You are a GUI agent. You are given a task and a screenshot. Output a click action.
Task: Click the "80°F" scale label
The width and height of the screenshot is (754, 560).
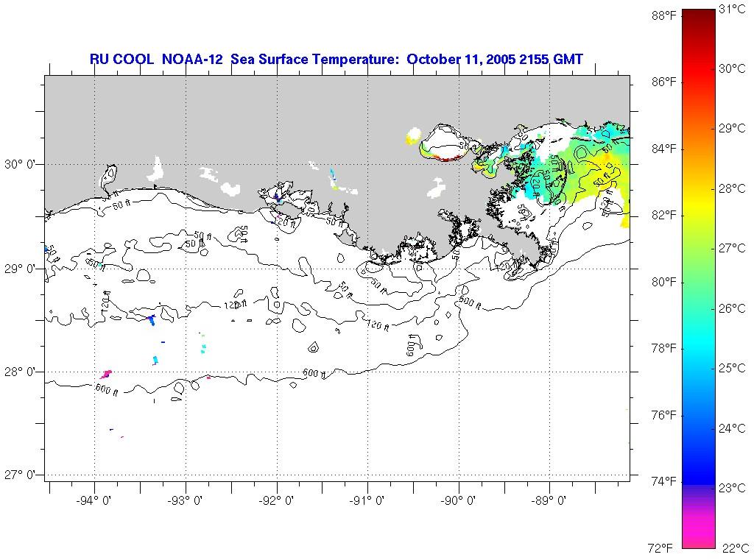[663, 282]
